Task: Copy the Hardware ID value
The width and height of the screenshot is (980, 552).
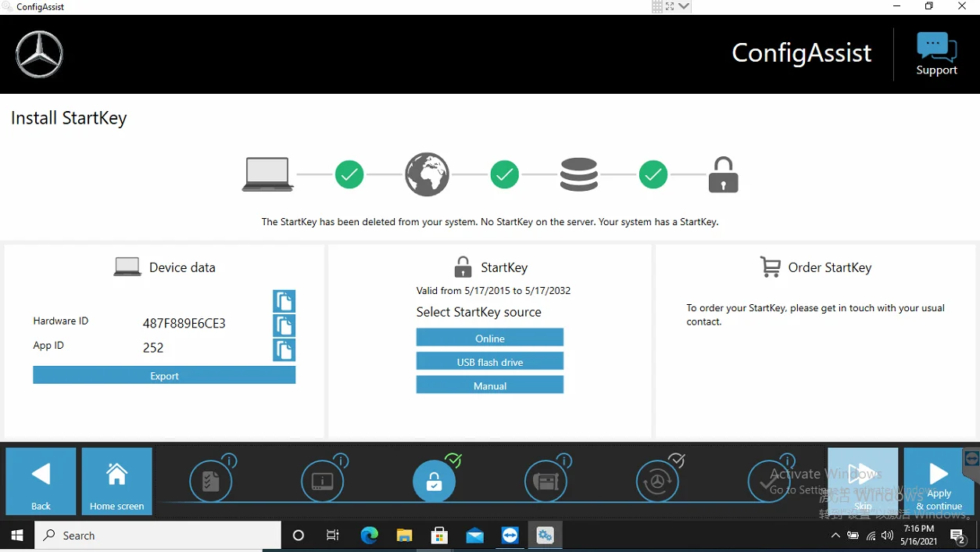Action: click(284, 325)
